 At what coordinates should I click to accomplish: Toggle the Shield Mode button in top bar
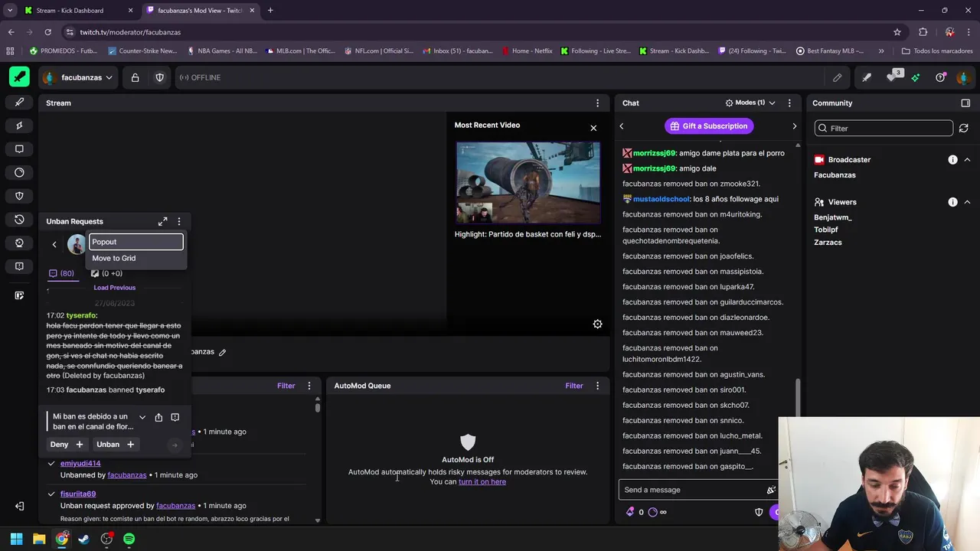click(x=159, y=77)
